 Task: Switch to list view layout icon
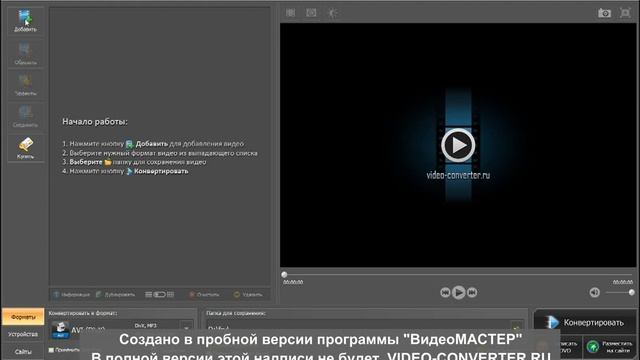pos(149,294)
